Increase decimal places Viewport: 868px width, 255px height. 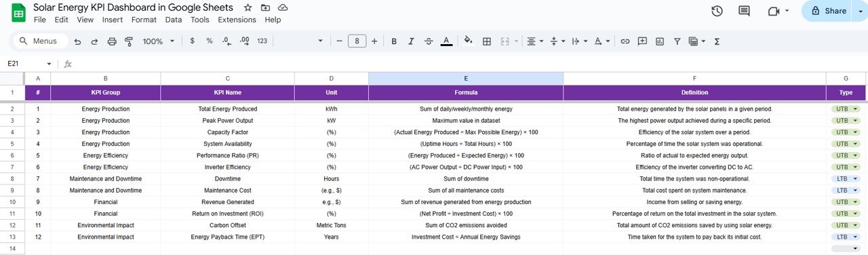(x=245, y=41)
